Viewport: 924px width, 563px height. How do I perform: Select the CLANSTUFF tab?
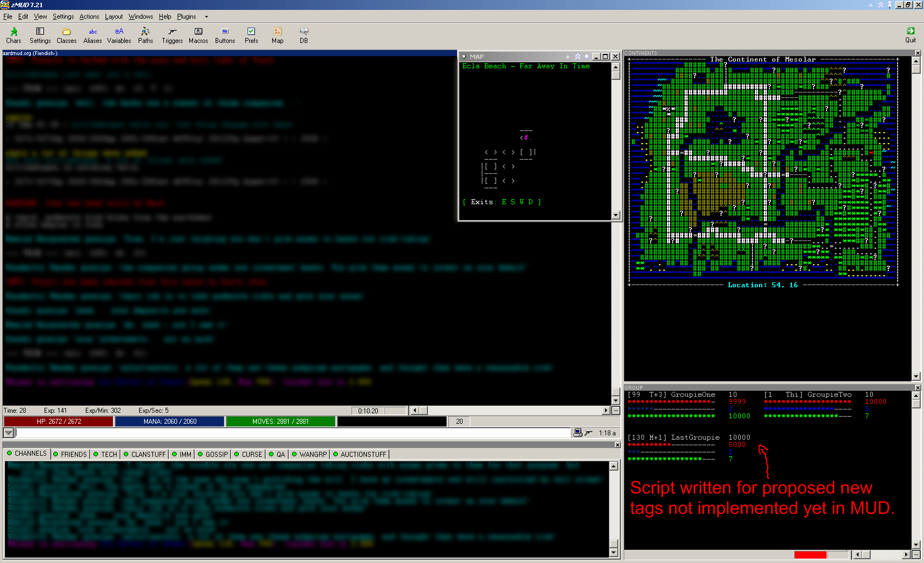[144, 454]
